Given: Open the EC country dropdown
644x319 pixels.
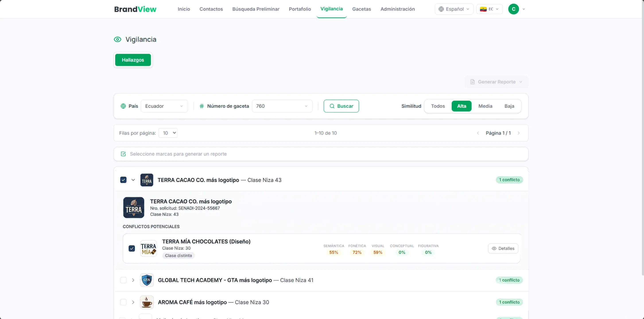Looking at the screenshot, I should coord(489,9).
